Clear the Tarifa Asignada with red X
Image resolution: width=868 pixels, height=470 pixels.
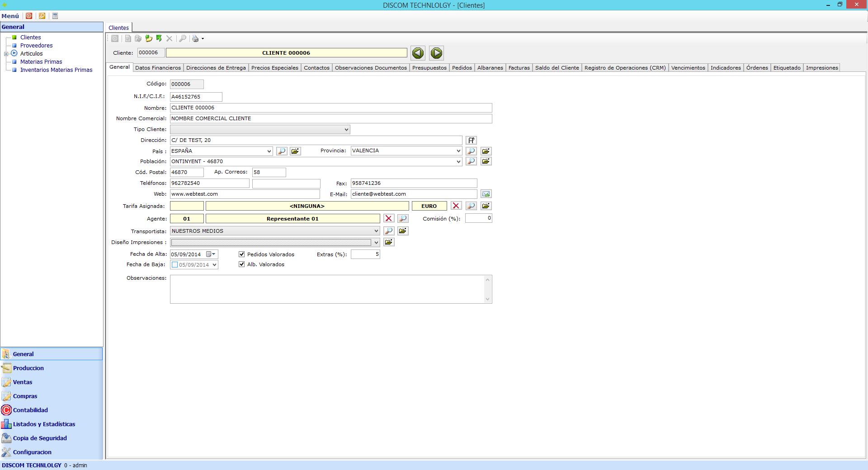coord(456,206)
